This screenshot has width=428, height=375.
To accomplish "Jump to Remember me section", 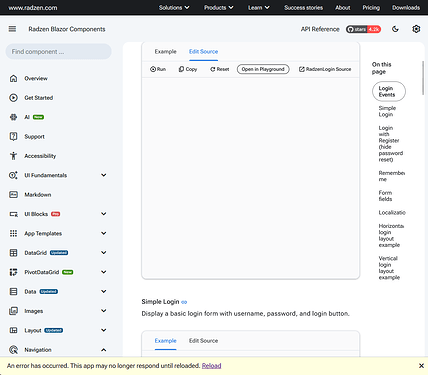I will tap(391, 176).
